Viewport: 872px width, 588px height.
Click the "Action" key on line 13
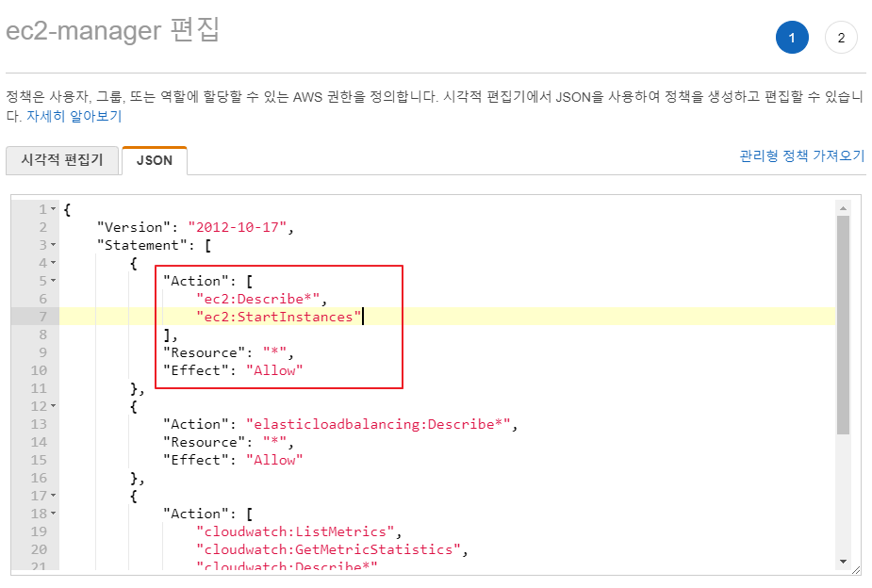(x=196, y=425)
